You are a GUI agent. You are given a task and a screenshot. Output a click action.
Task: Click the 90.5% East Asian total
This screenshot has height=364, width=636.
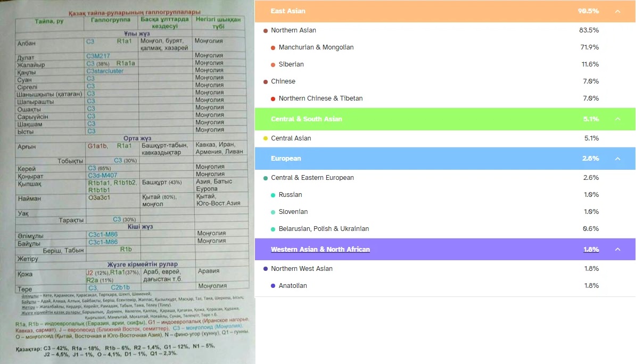click(x=588, y=11)
